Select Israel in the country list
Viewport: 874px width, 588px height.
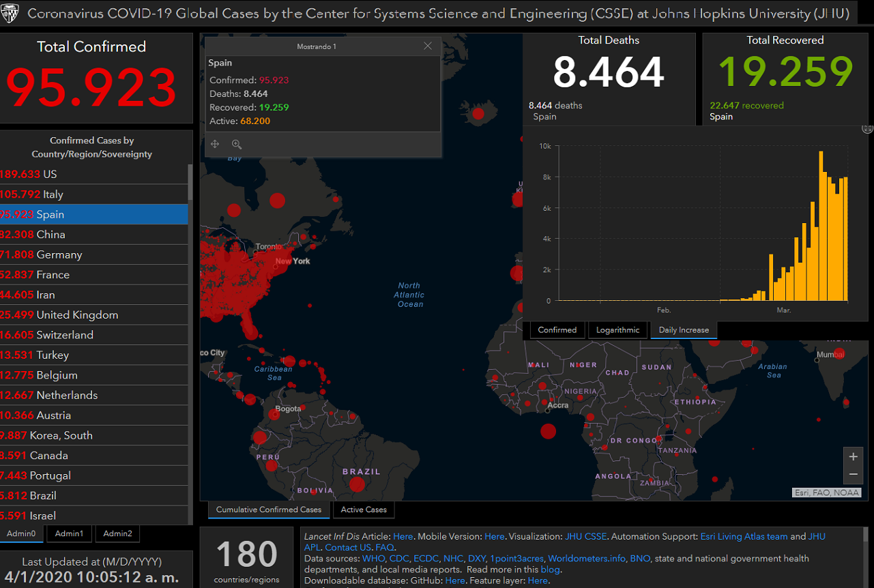pyautogui.click(x=94, y=516)
